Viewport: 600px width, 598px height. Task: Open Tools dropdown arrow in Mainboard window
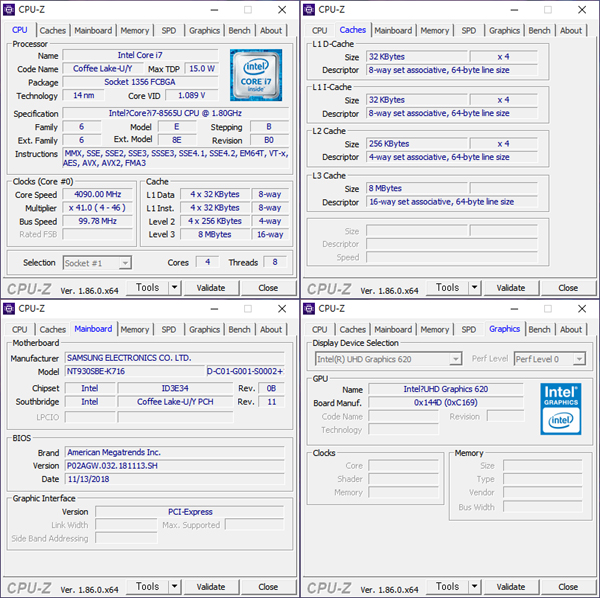174,586
